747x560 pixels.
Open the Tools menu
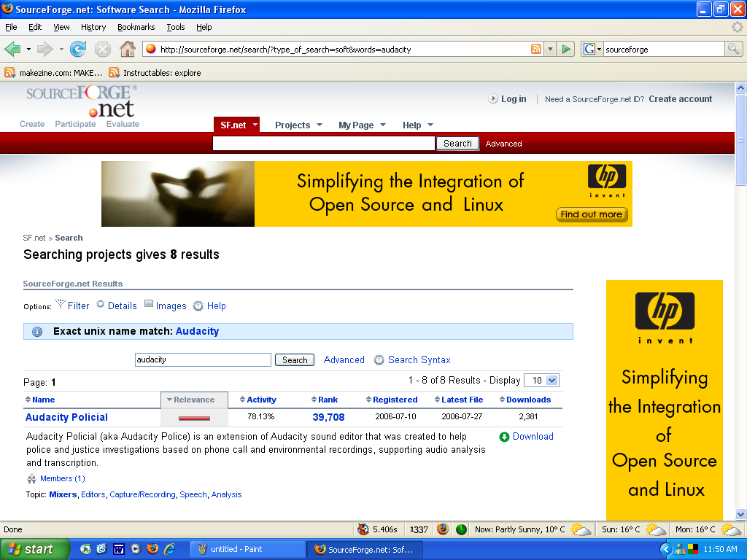pyautogui.click(x=175, y=27)
